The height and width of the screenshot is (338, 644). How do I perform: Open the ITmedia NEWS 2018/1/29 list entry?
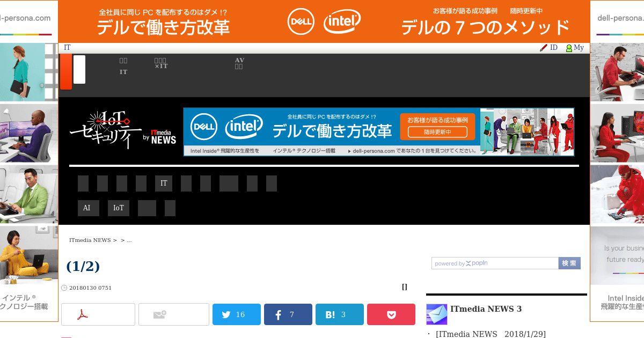click(491, 334)
